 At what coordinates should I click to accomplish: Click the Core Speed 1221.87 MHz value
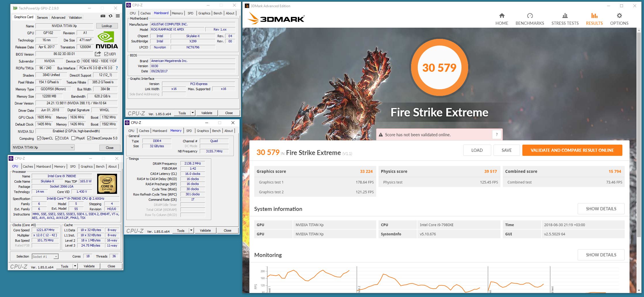45,230
